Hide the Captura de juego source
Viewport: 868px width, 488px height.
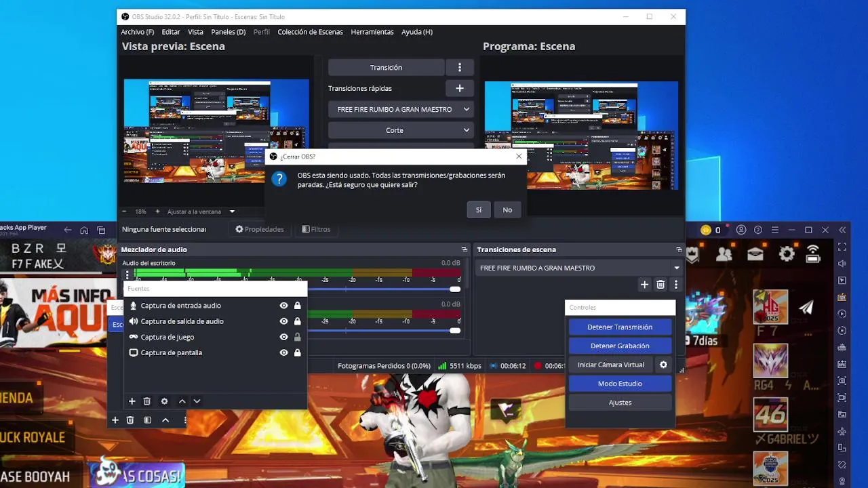point(283,337)
